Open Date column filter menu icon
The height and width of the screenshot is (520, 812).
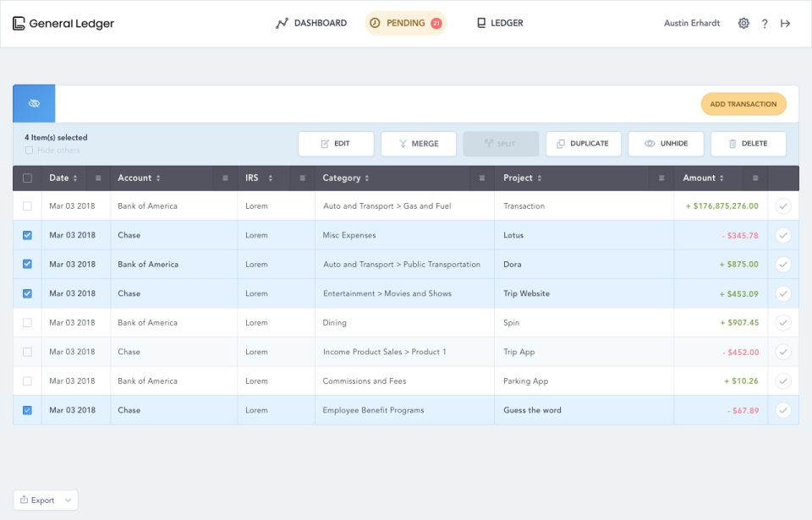pos(98,178)
